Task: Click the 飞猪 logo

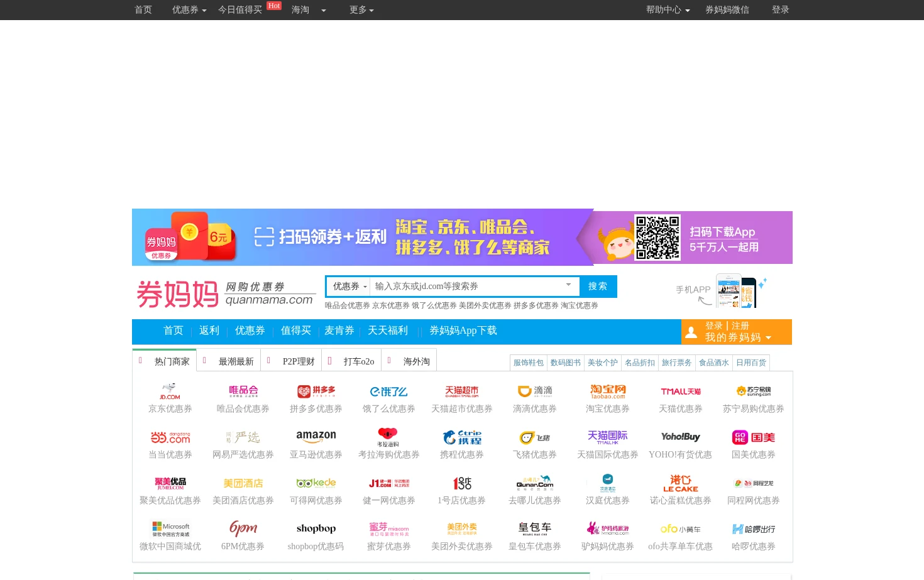Action: click(x=534, y=437)
